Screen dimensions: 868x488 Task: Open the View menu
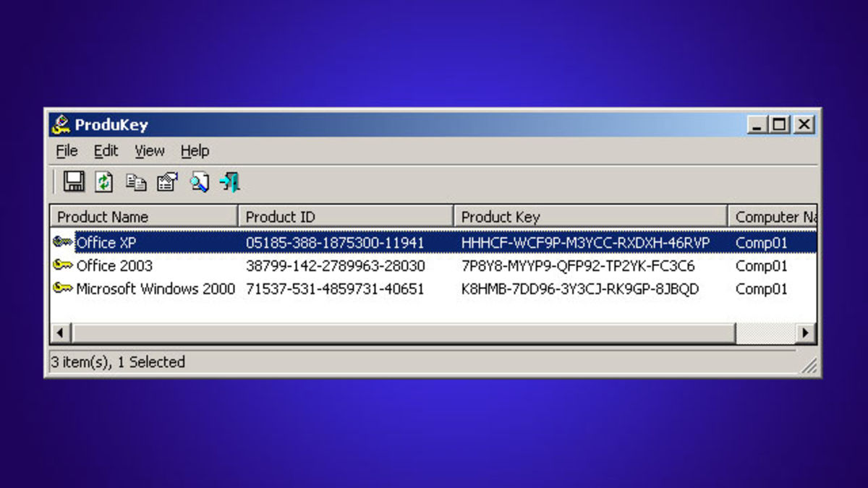point(150,151)
